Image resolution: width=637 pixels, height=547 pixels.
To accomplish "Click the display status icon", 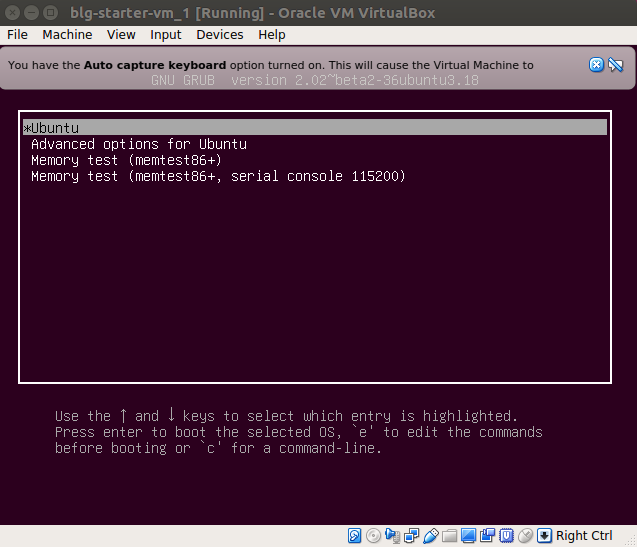I will [x=468, y=536].
